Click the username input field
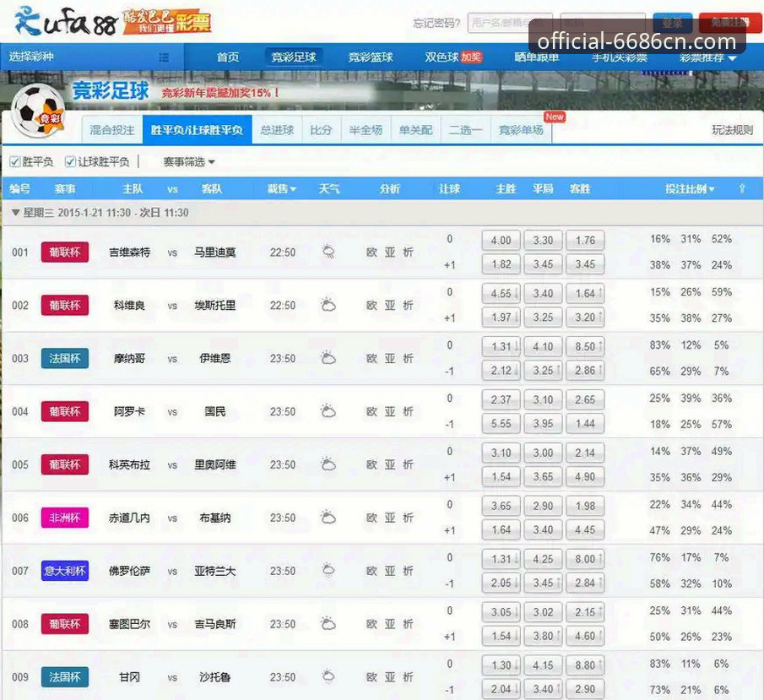 (510, 23)
